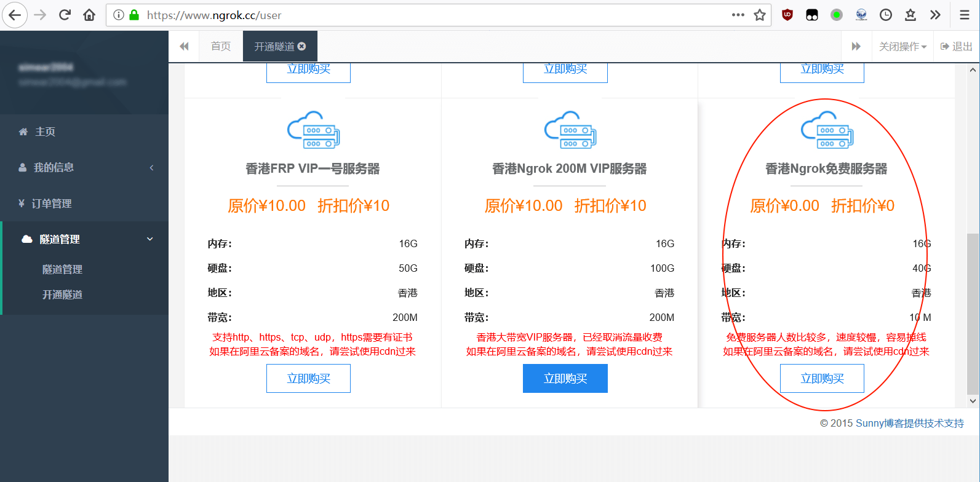Open 主页 in the sidebar
The image size is (980, 482).
click(84, 132)
